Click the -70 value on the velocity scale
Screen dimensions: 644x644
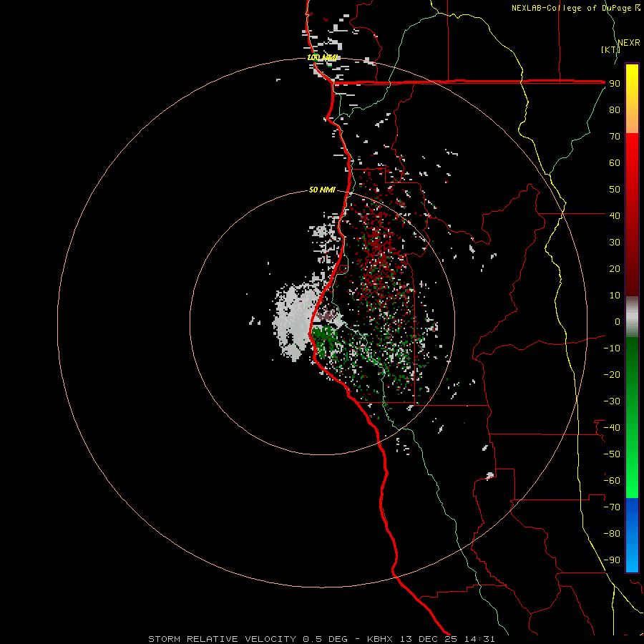tap(612, 507)
